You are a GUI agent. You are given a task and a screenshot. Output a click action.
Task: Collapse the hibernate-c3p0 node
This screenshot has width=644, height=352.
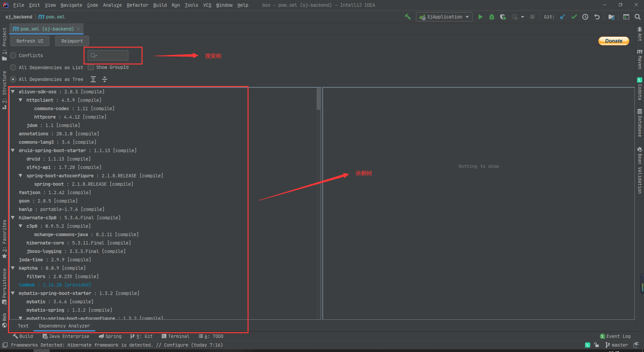click(x=13, y=217)
